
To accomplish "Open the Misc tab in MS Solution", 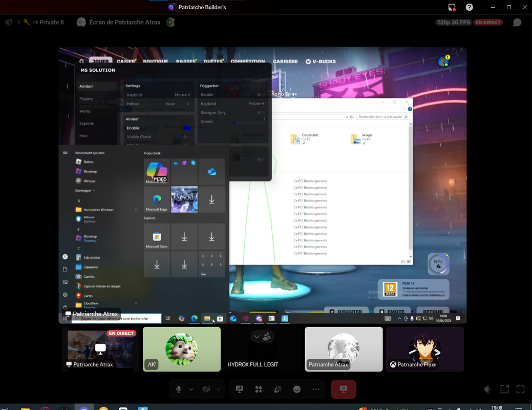I will (x=83, y=136).
